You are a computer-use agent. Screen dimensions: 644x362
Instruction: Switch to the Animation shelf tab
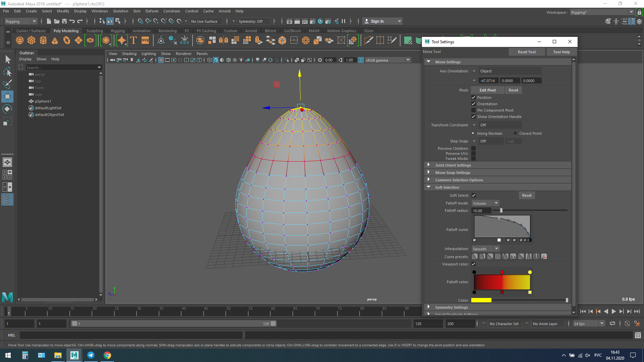[142, 31]
